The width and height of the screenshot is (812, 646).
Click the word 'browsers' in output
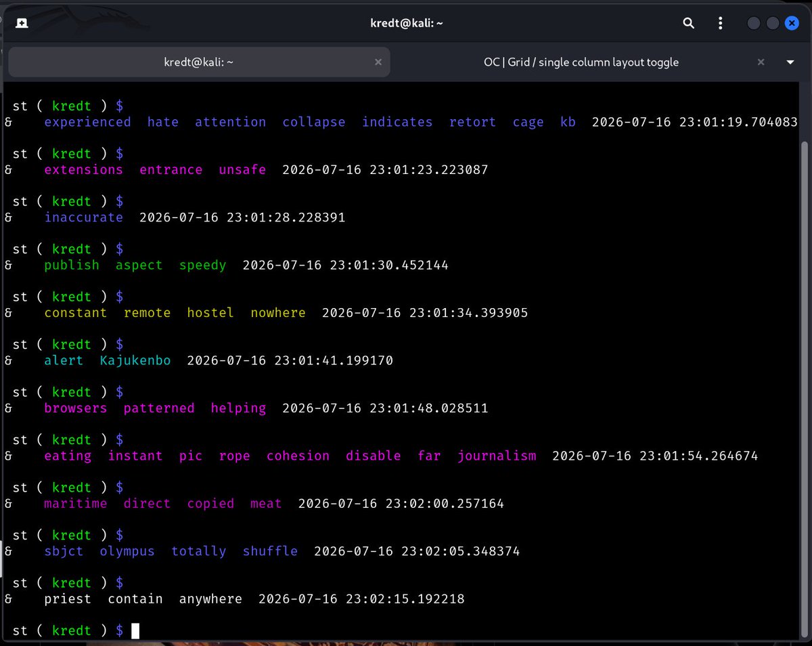[76, 408]
